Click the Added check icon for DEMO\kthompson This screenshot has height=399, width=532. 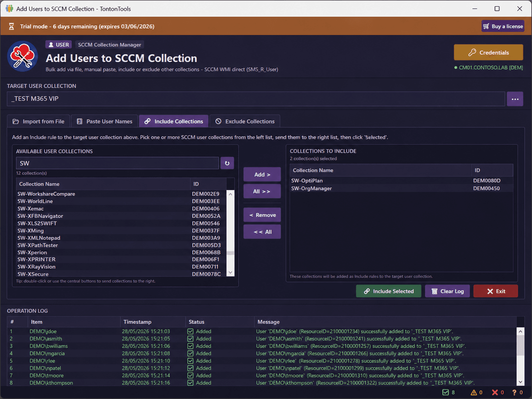point(190,383)
